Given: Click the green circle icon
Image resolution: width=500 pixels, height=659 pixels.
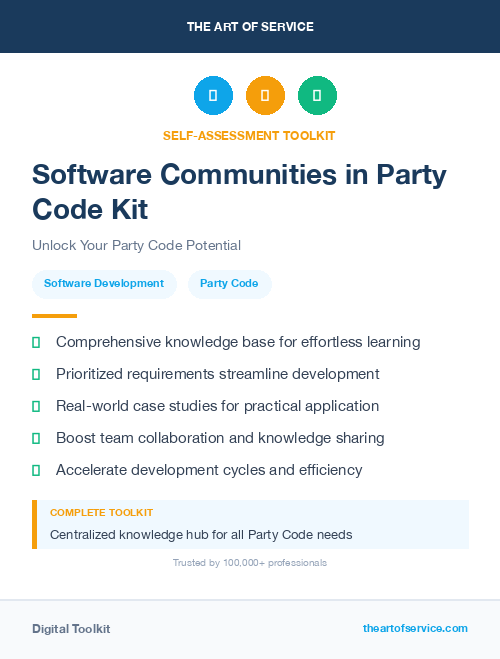Looking at the screenshot, I should point(317,95).
